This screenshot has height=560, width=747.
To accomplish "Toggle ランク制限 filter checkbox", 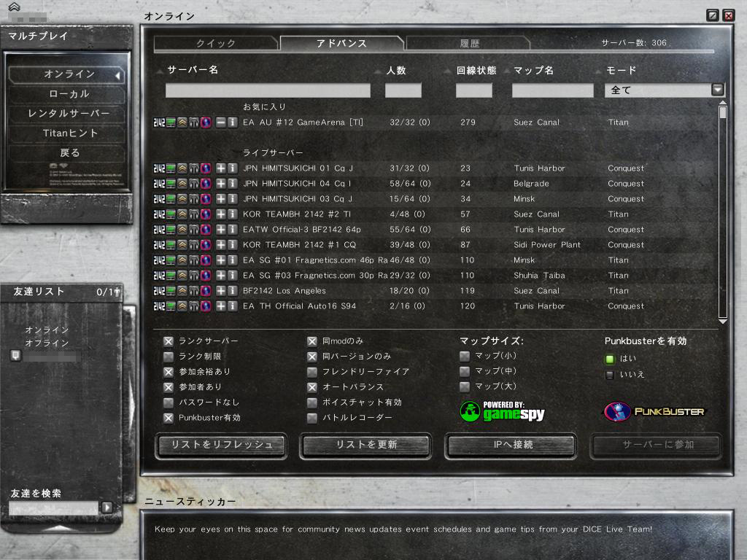I will [169, 357].
